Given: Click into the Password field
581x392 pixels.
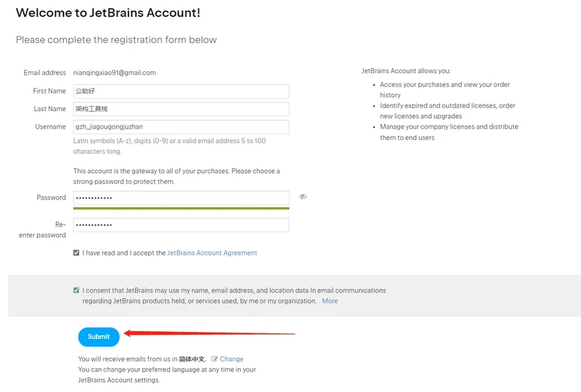Looking at the screenshot, I should click(181, 198).
